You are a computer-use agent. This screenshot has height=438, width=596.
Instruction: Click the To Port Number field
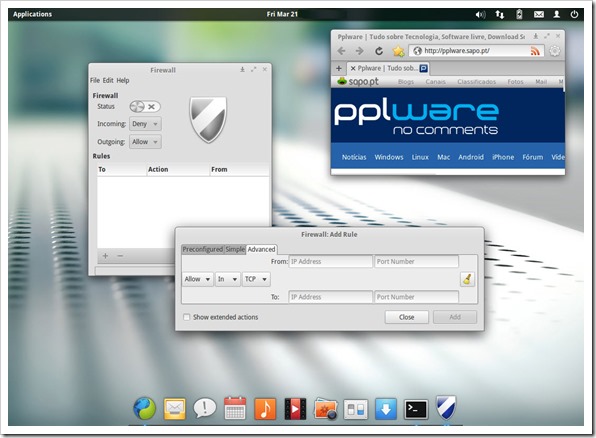pos(417,297)
